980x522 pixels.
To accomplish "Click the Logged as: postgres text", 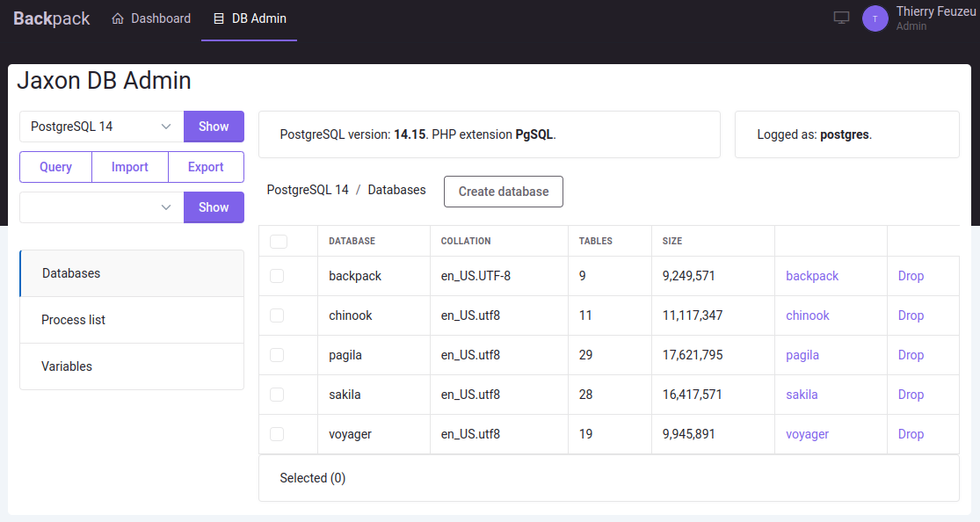I will click(x=815, y=134).
